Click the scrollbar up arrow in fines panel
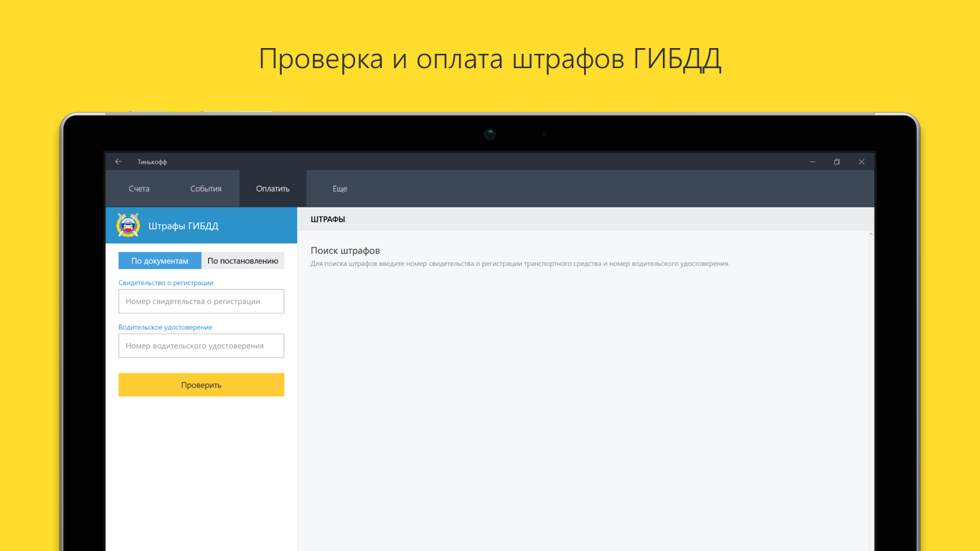The height and width of the screenshot is (551, 980). 871,235
